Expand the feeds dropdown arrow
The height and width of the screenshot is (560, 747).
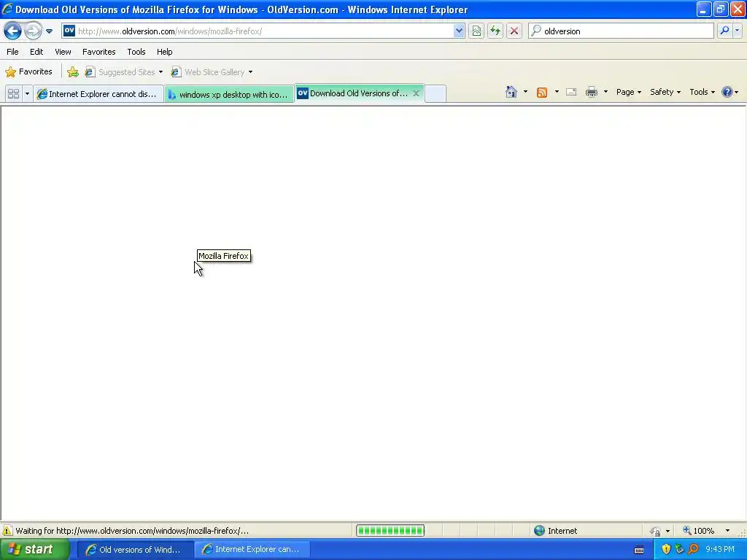point(557,92)
